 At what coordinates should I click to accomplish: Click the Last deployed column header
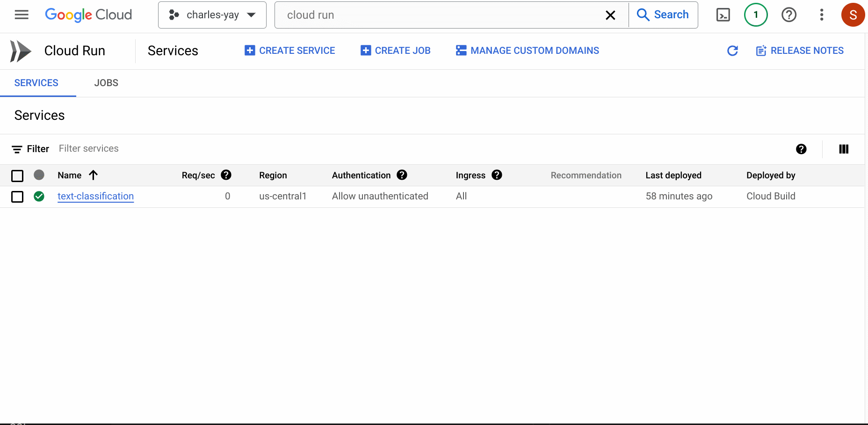click(x=673, y=176)
